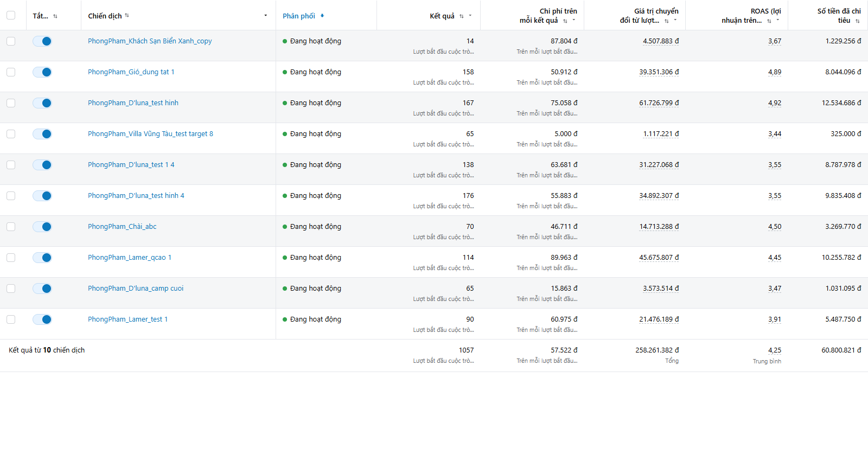Tick the select-all checkbox in header
Screen dimensions: 868x461
coord(11,15)
